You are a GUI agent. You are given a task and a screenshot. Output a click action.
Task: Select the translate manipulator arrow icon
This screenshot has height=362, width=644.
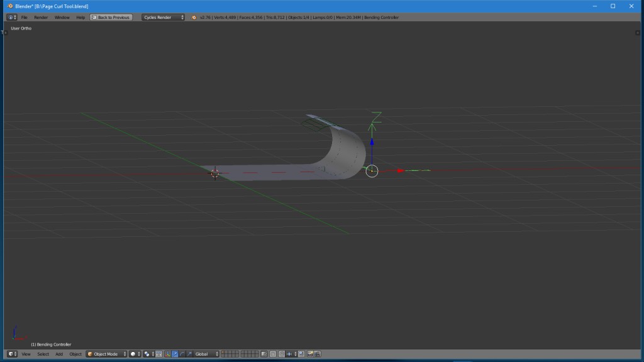(x=175, y=353)
